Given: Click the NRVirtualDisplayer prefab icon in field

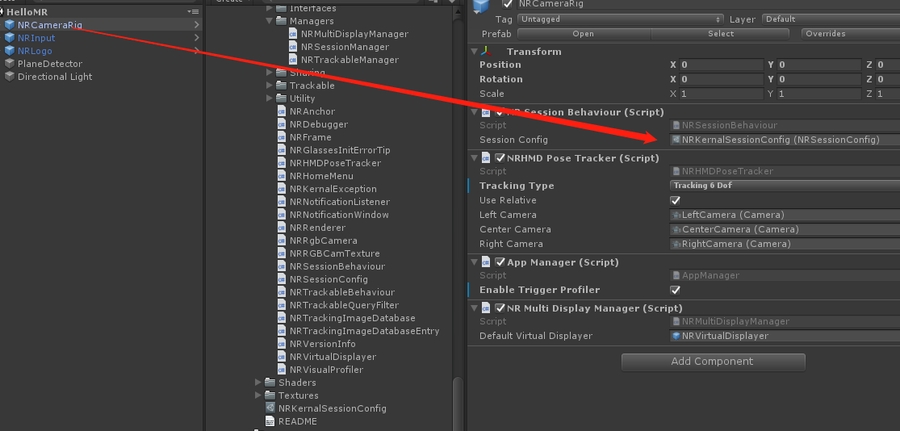Looking at the screenshot, I should pyautogui.click(x=677, y=336).
